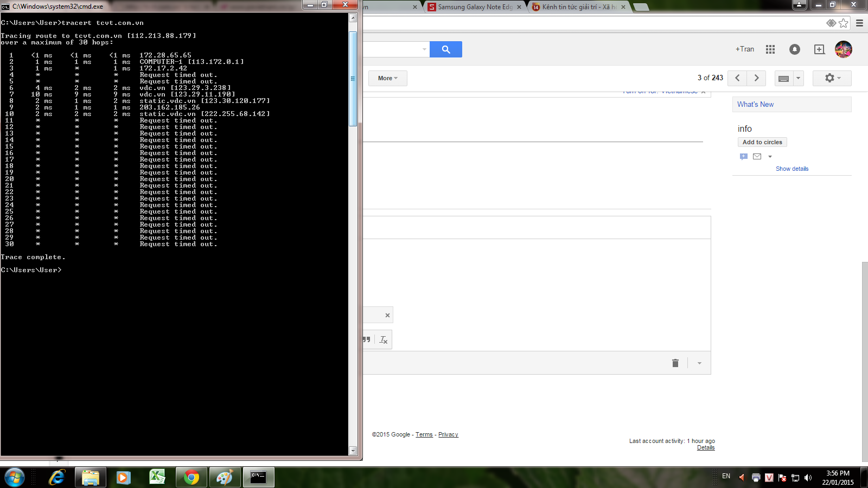Click the printer tray icon
868x488 pixels.
pyautogui.click(x=756, y=477)
